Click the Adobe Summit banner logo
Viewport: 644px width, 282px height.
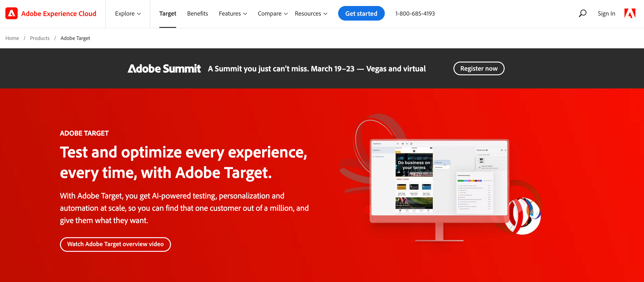pos(164,69)
